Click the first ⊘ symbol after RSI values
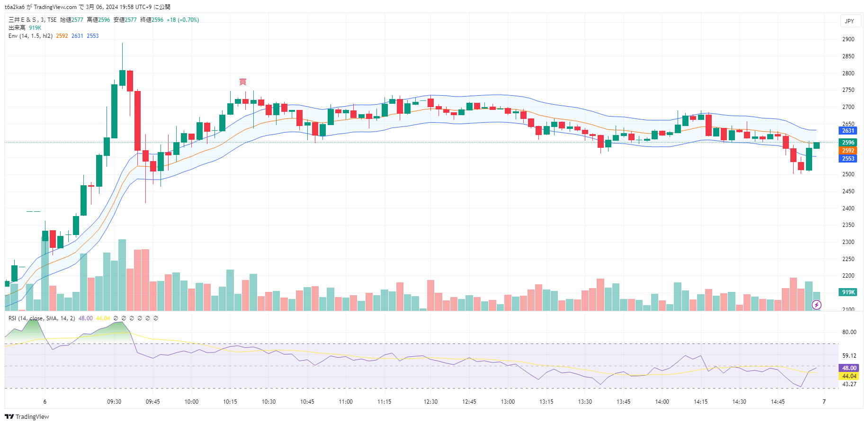Image resolution: width=868 pixels, height=425 pixels. (x=116, y=318)
